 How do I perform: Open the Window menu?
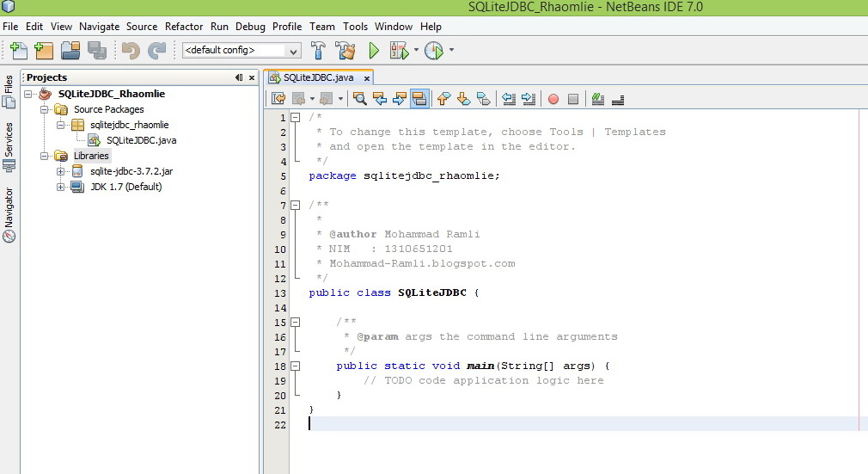tap(393, 27)
